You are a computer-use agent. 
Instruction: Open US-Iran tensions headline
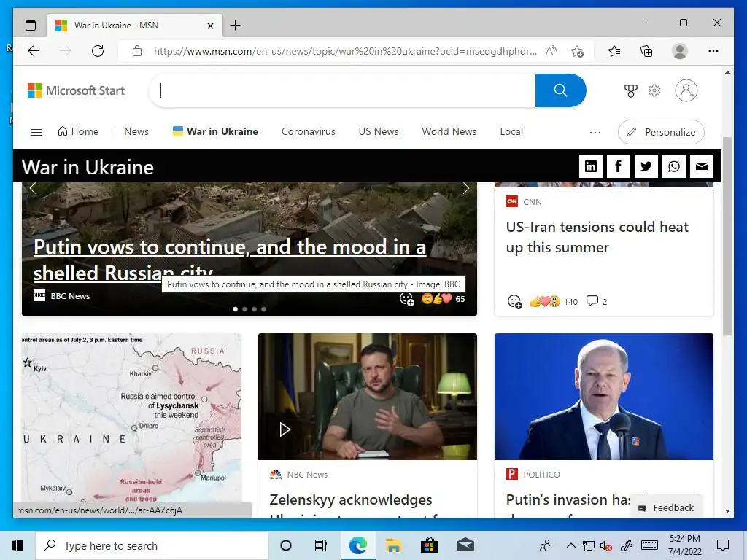point(597,237)
